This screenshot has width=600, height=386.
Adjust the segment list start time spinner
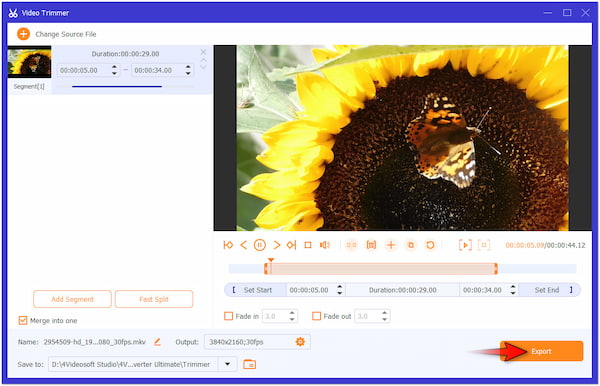point(114,70)
